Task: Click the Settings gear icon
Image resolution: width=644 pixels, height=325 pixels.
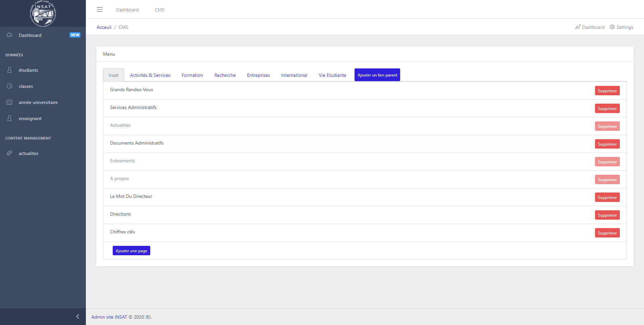Action: [612, 27]
